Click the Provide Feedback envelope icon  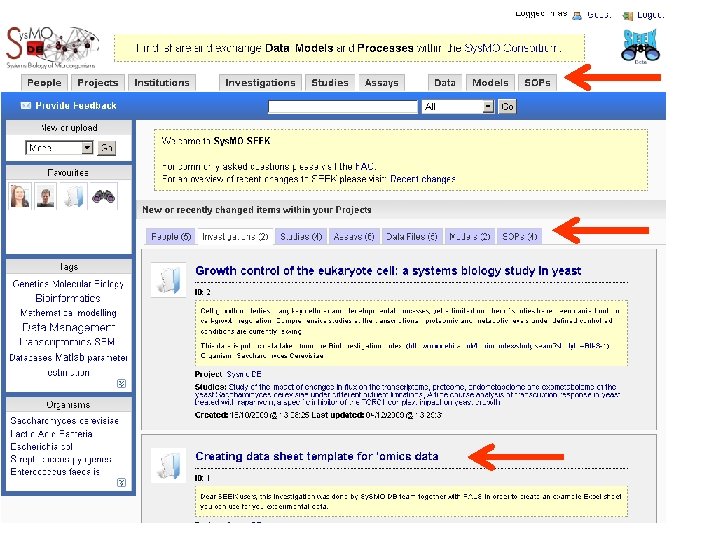pyautogui.click(x=26, y=106)
